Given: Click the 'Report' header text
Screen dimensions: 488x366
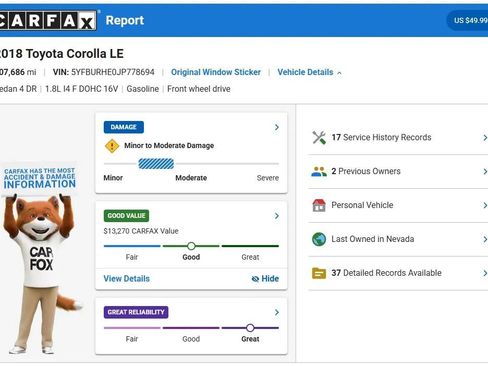Looking at the screenshot, I should (x=125, y=20).
